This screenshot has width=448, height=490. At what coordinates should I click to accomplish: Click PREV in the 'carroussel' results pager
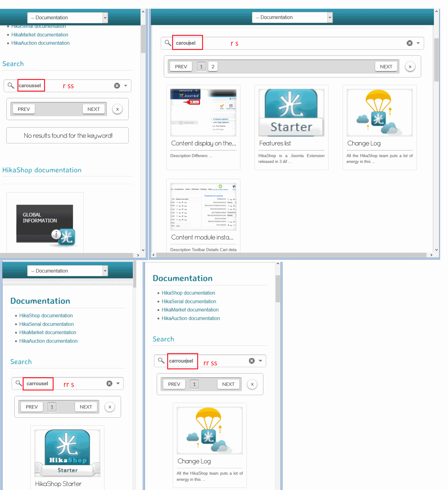pos(174,384)
